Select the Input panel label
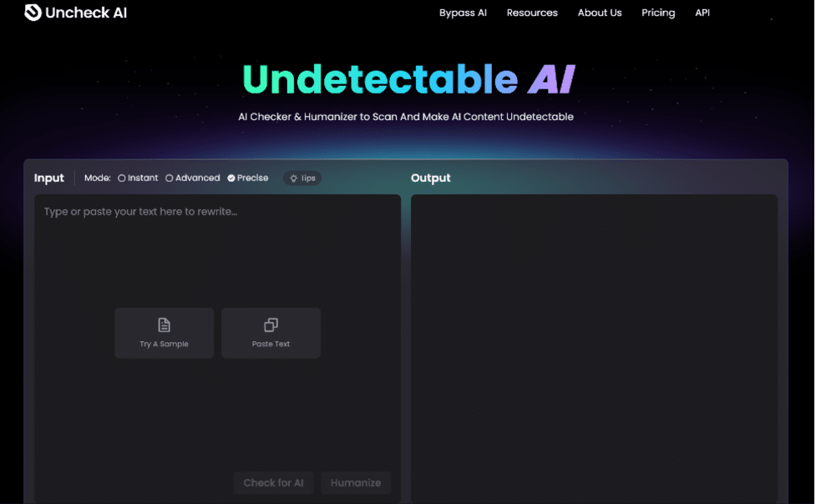The width and height of the screenshot is (816, 504). click(49, 178)
